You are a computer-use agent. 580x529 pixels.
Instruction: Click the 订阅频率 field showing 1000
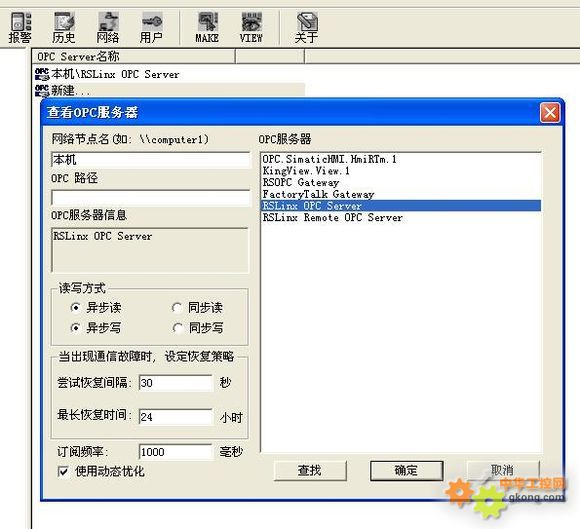[x=176, y=451]
